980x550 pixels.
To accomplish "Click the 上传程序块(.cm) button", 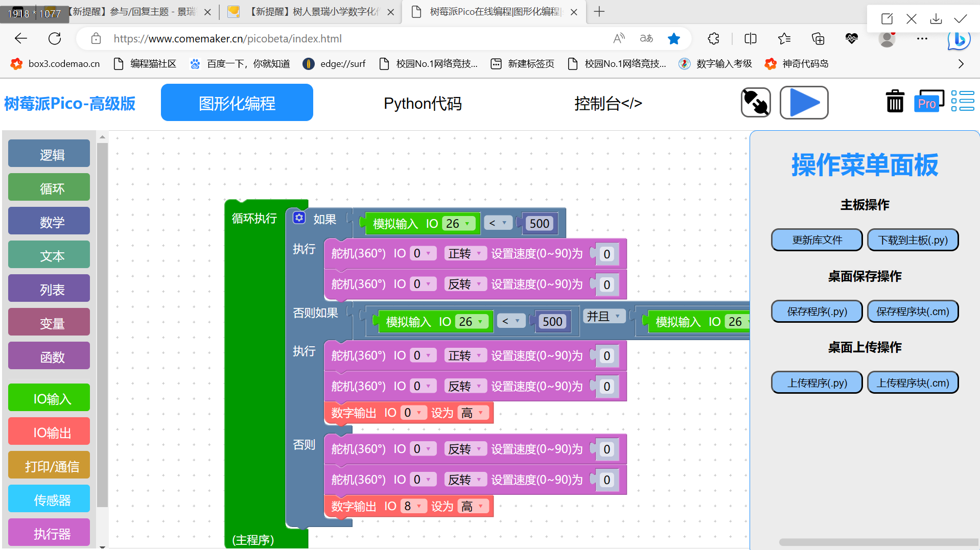I will pos(913,383).
